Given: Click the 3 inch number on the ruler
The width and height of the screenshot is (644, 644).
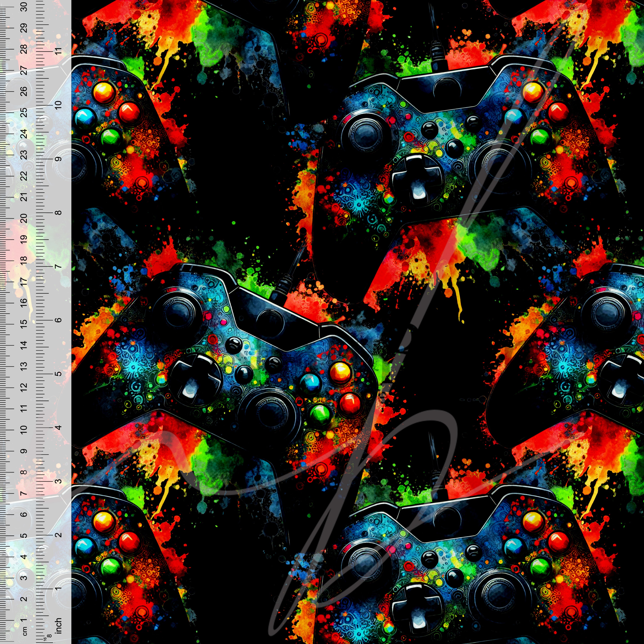Looking at the screenshot, I should [58, 481].
